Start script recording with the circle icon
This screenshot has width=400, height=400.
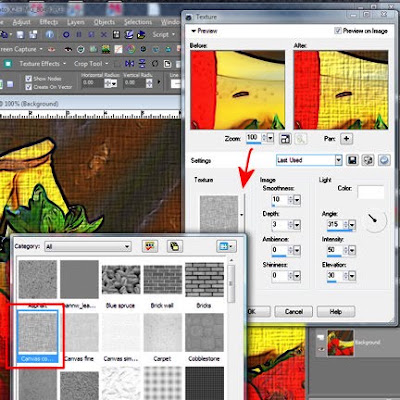click(66, 34)
